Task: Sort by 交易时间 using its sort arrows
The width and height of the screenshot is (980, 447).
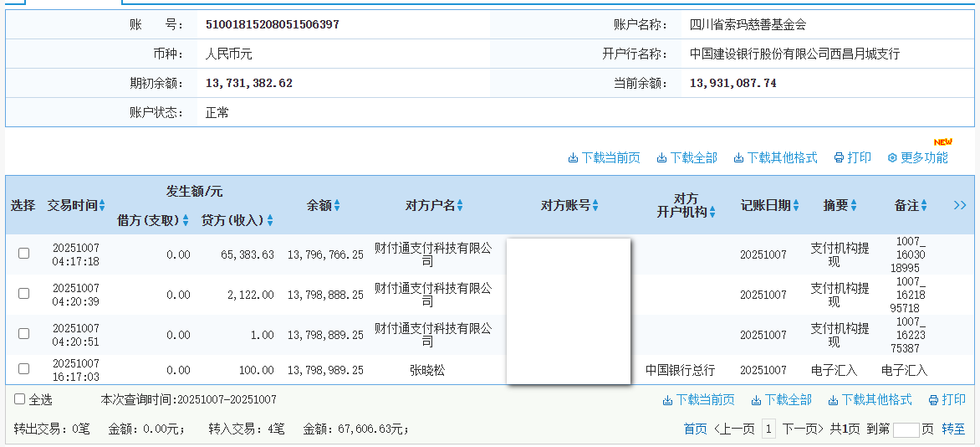Action: tap(102, 206)
